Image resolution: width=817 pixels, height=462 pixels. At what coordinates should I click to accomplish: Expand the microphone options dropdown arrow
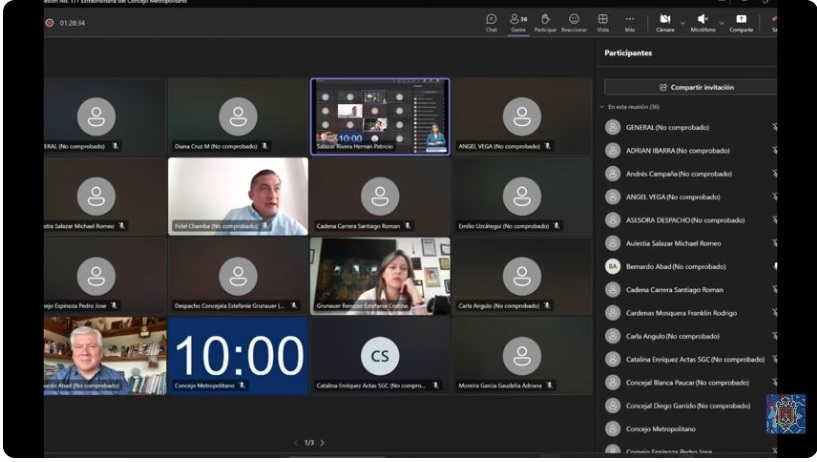(720, 21)
